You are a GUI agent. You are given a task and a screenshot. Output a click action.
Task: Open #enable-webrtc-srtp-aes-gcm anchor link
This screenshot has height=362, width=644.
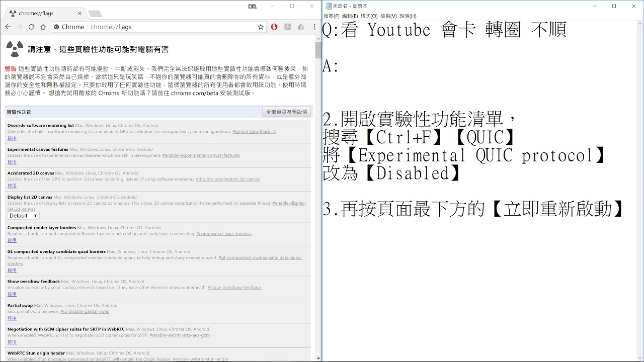180,335
